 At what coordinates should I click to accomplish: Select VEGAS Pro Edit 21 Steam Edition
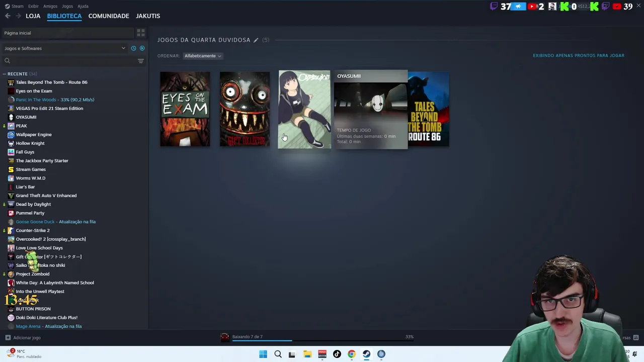[49, 108]
